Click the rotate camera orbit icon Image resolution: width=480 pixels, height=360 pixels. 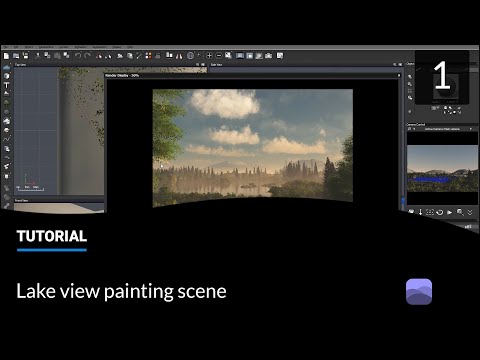pyautogui.click(x=440, y=212)
